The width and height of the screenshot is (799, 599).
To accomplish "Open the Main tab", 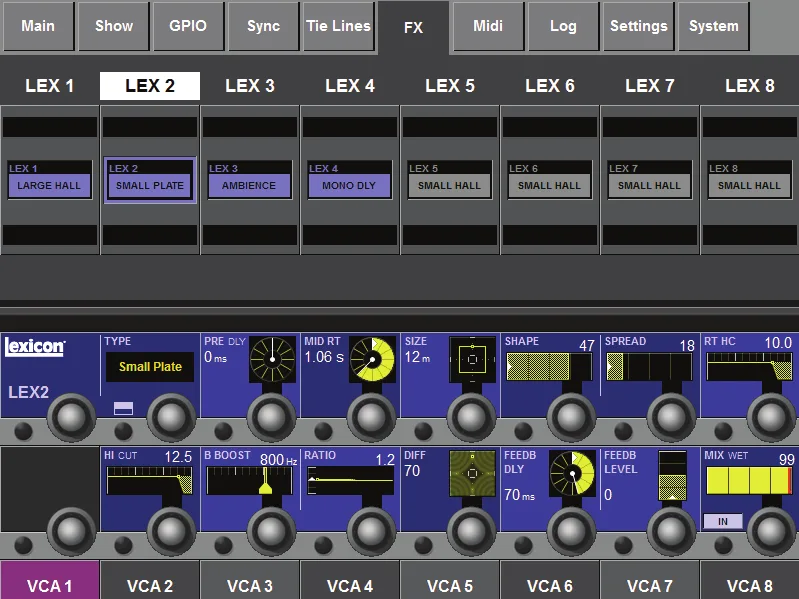I will [38, 26].
